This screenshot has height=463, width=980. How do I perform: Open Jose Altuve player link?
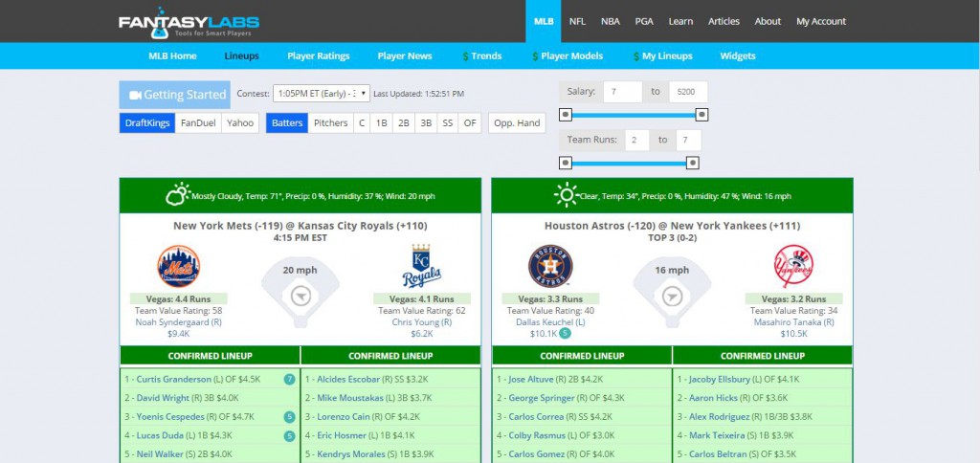529,379
